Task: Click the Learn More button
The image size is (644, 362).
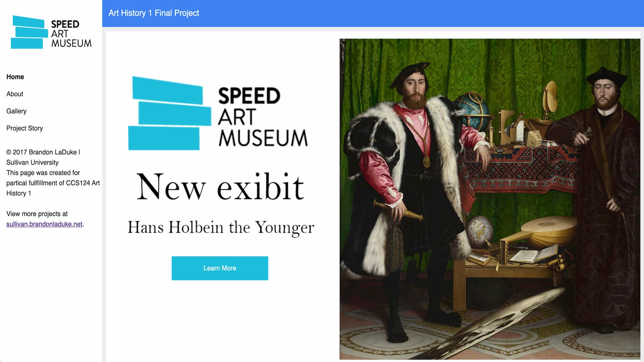Action: [x=220, y=268]
